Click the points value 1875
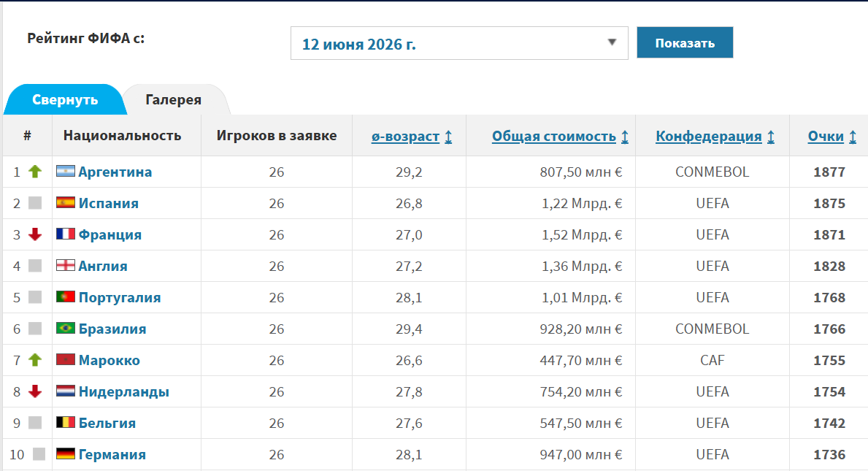Screen dimensions: 868x471 [829, 204]
